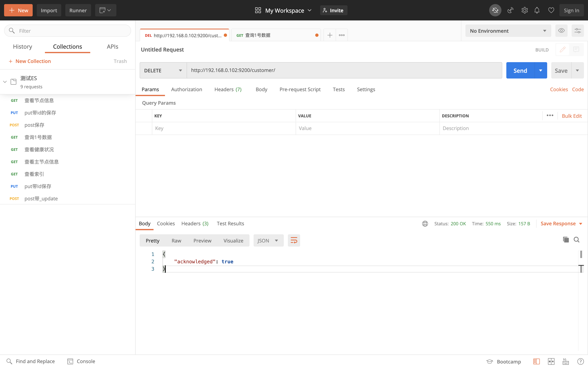Select Raw response view
Viewport: 588px width, 368px height.
point(176,240)
